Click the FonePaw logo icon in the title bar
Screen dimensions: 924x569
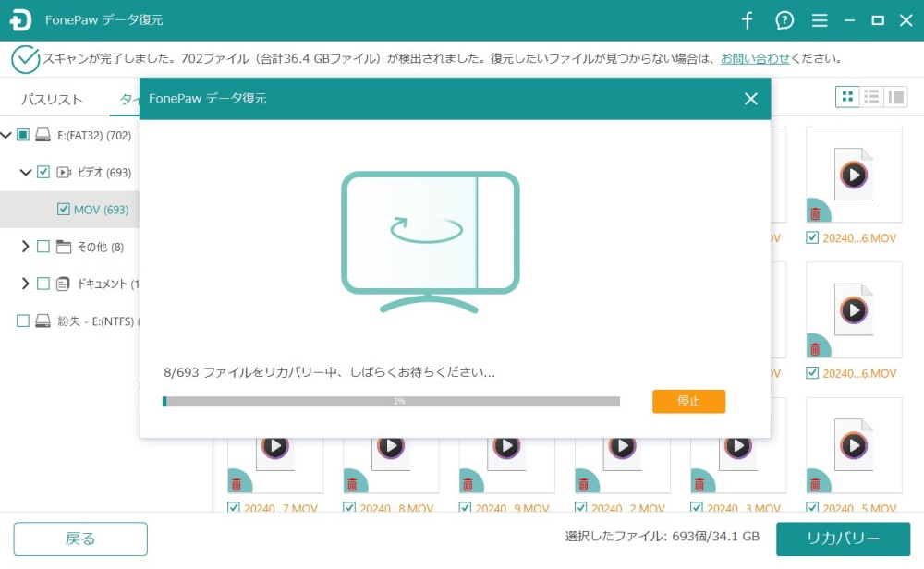[20, 20]
